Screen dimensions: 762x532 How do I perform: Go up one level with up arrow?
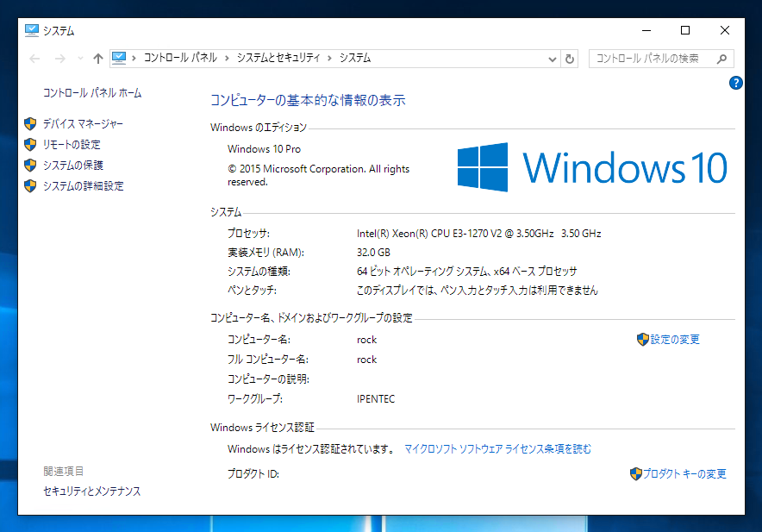point(98,59)
